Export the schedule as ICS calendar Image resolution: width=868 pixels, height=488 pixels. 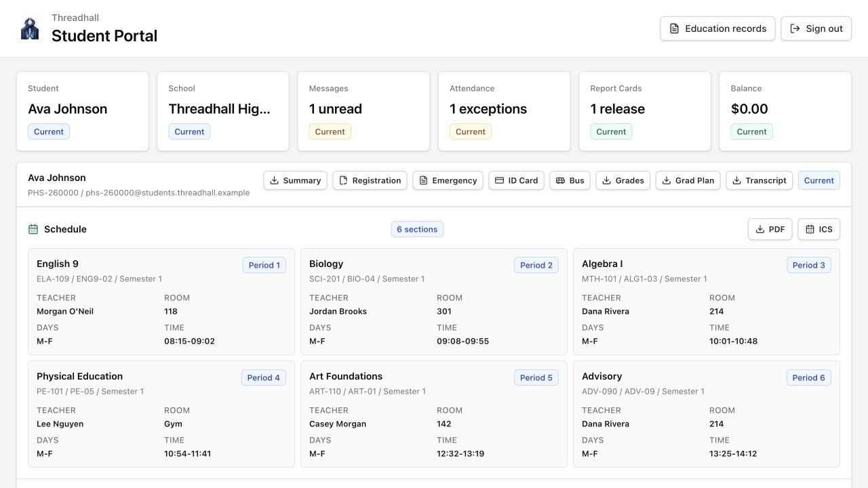tap(819, 229)
